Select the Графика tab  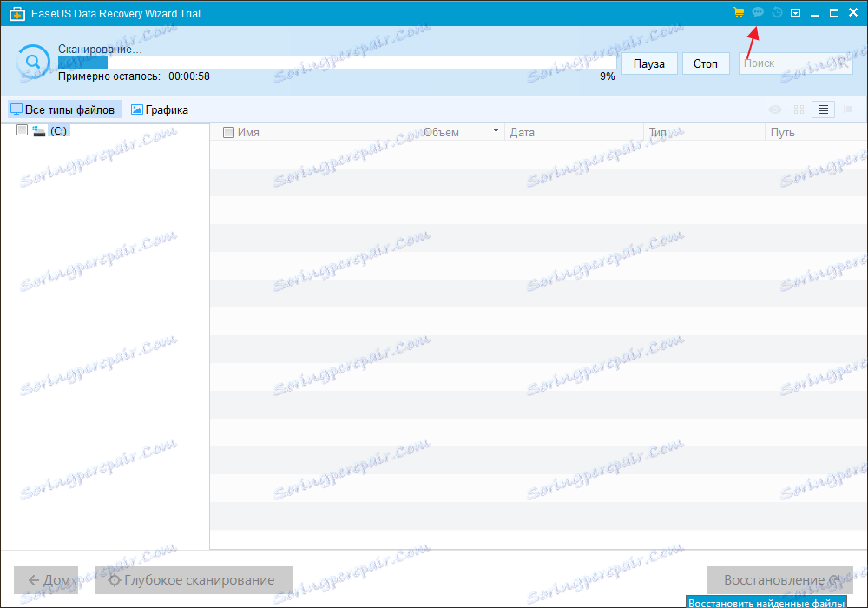(x=160, y=109)
